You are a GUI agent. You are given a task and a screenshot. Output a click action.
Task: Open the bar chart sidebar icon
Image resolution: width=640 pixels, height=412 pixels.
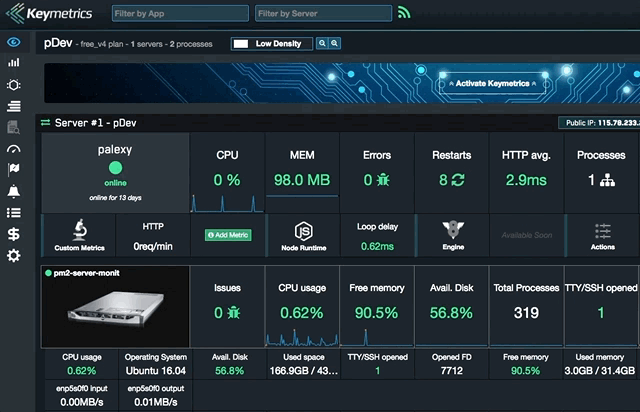coord(13,62)
